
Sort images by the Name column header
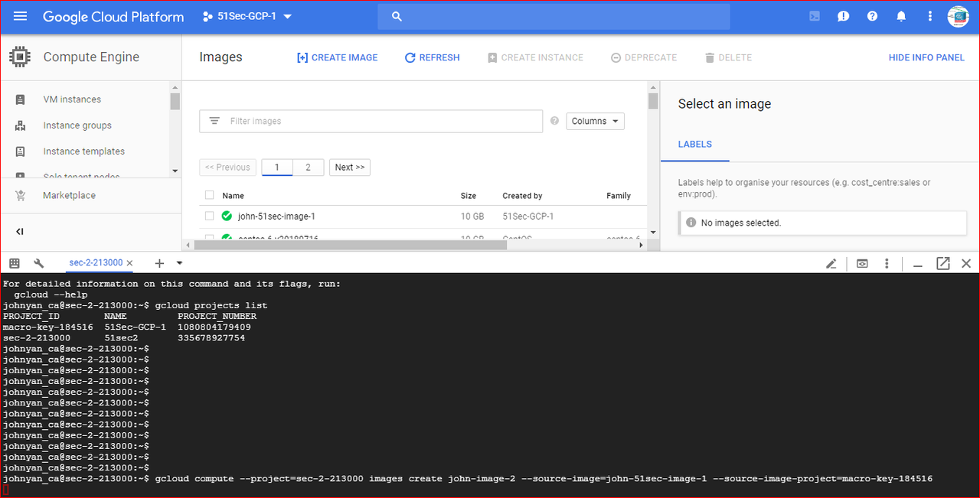pos(234,196)
